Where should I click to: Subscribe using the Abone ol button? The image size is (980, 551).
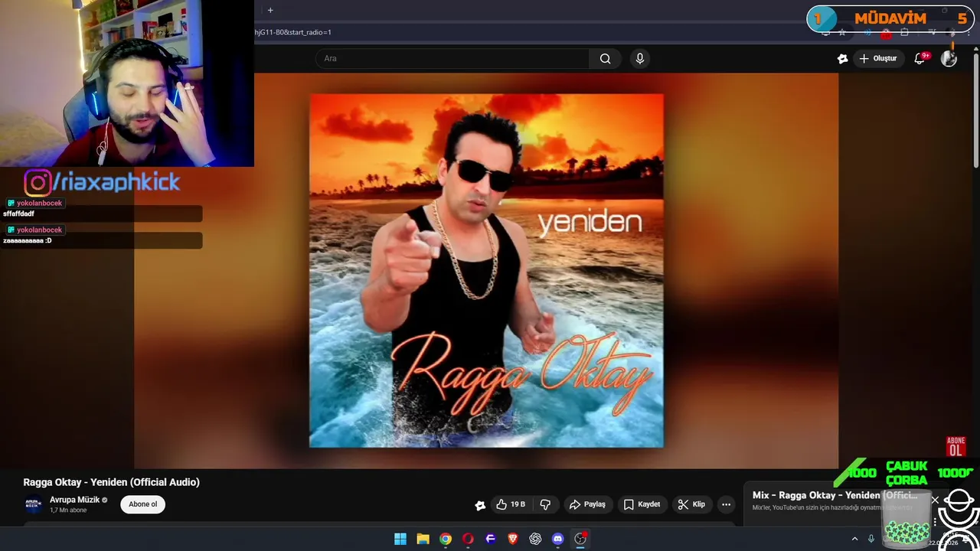142,504
